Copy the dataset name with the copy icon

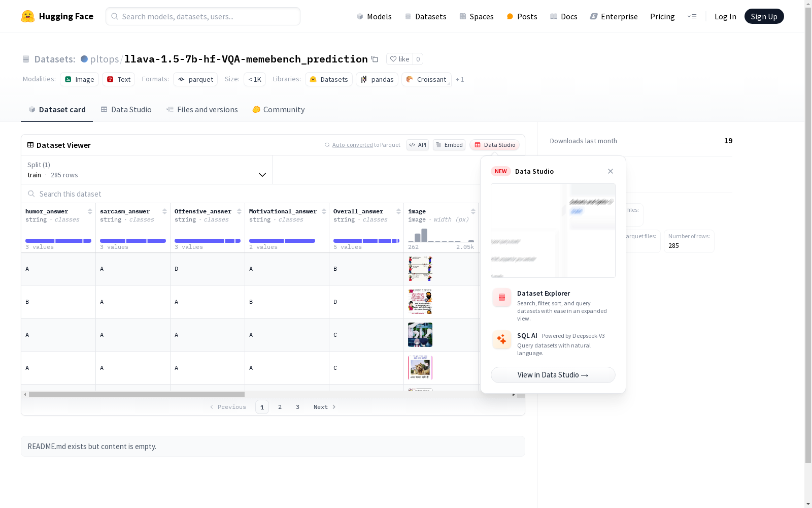coord(375,59)
